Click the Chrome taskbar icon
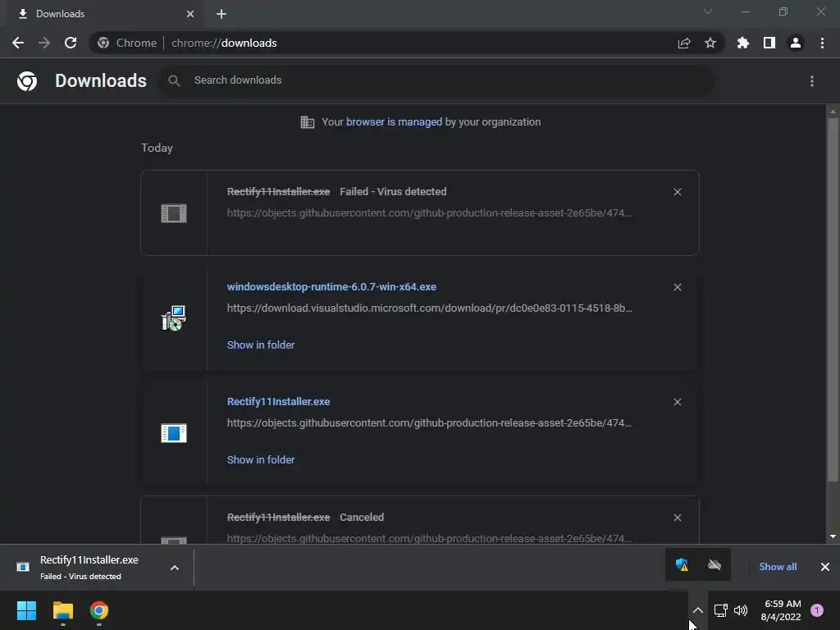 (x=99, y=610)
